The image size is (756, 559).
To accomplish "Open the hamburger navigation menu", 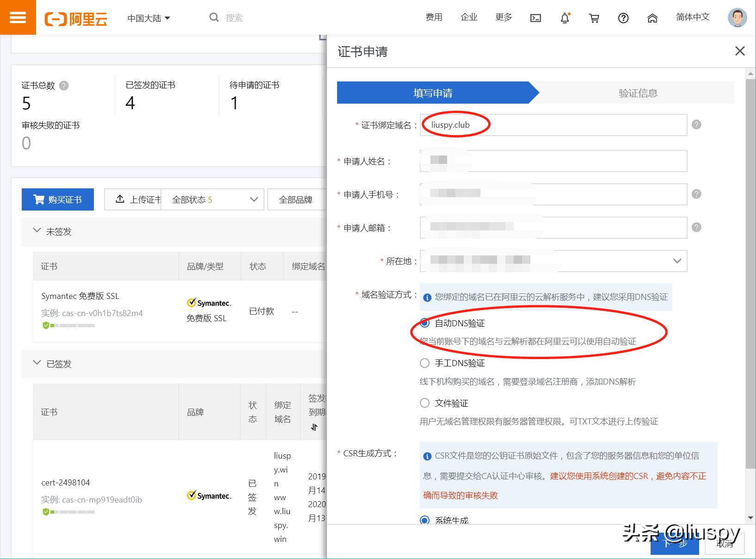I will 18,17.
